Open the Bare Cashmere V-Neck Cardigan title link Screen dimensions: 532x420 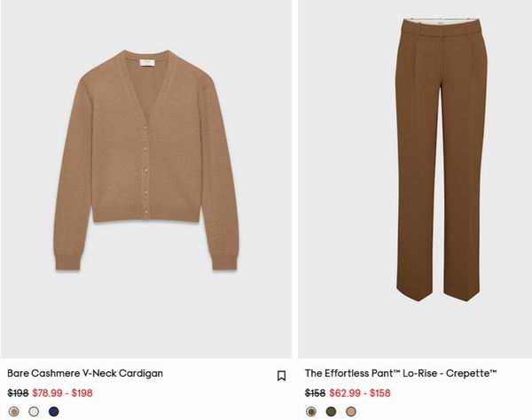[85, 373]
